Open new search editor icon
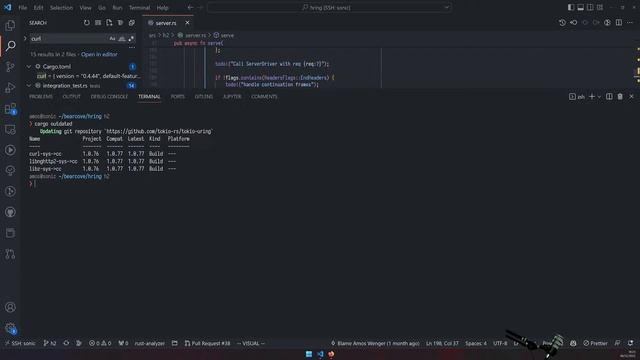The width and height of the screenshot is (640, 360). pos(109,23)
